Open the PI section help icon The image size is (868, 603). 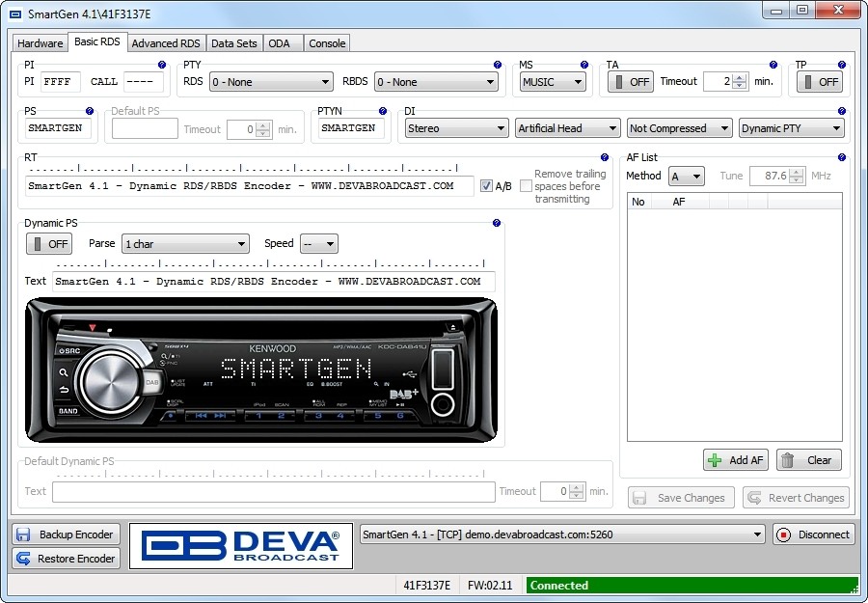point(162,65)
